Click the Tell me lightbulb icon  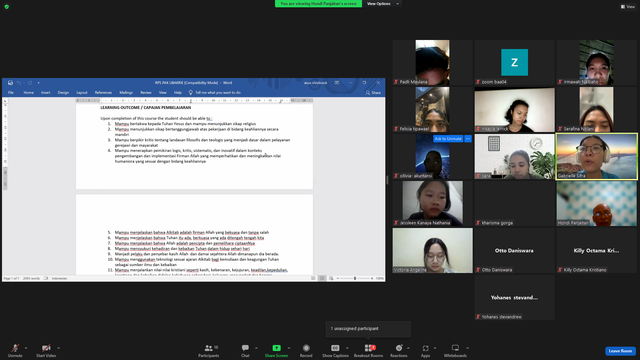pyautogui.click(x=190, y=93)
